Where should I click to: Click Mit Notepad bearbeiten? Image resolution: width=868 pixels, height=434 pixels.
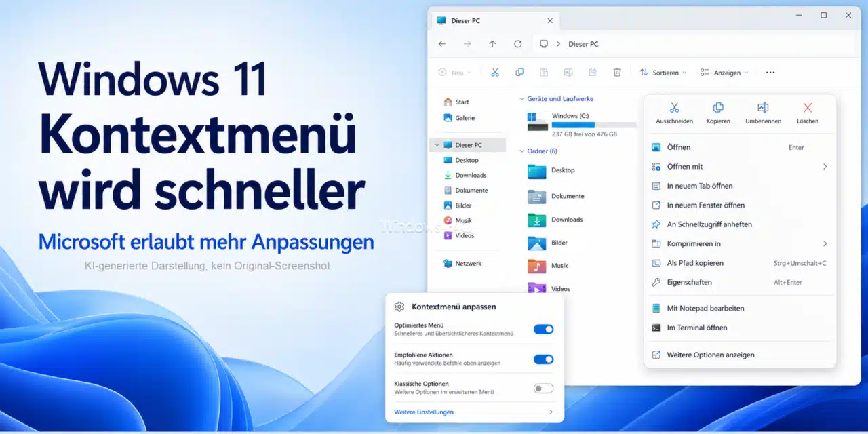coord(740,308)
